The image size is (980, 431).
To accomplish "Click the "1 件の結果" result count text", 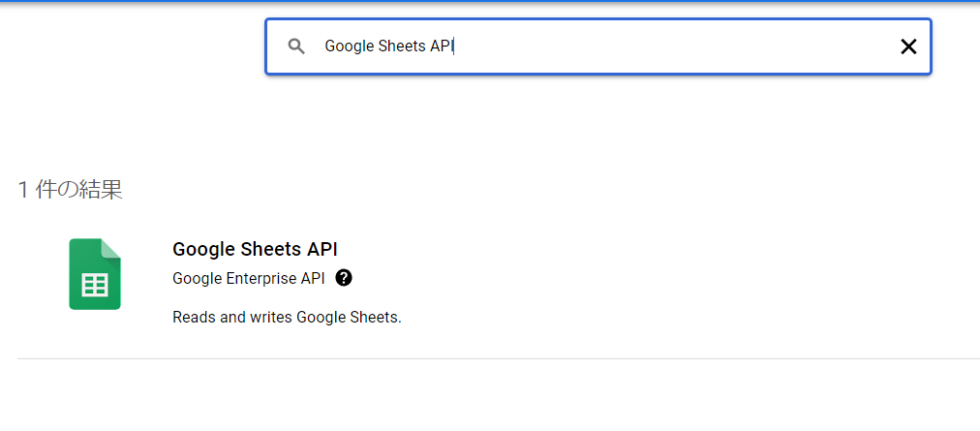I will coord(70,190).
